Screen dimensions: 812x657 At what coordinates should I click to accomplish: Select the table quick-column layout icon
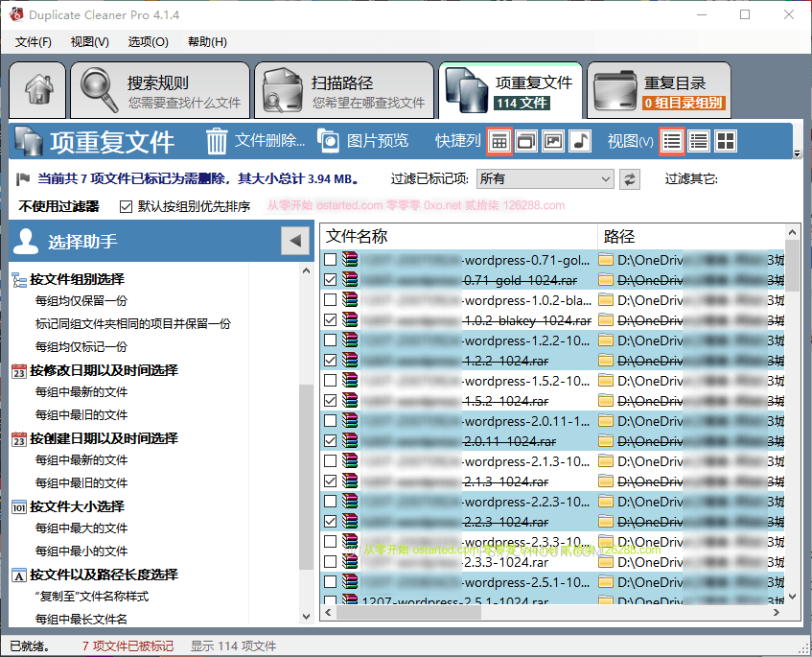[499, 141]
